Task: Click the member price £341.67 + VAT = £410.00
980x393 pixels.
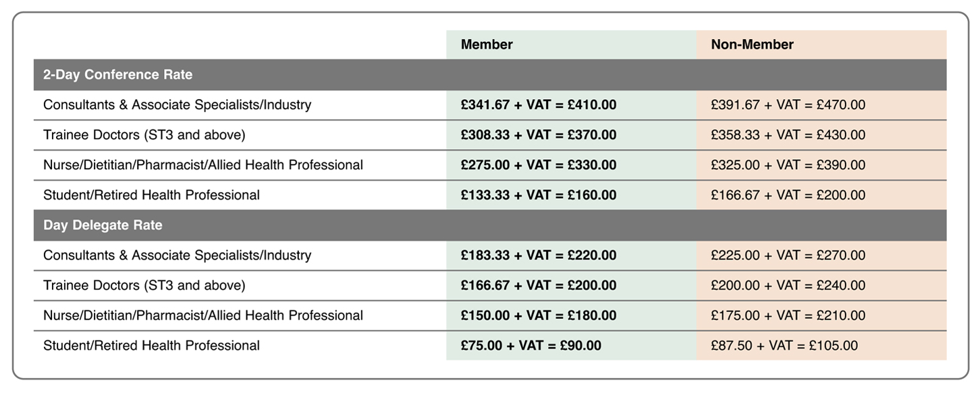Action: (x=539, y=105)
